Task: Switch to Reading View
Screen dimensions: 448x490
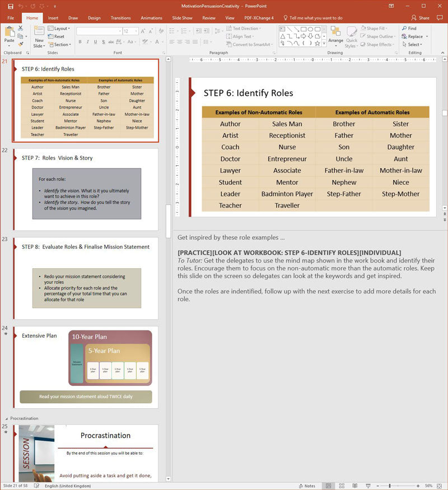Action: pos(355,486)
